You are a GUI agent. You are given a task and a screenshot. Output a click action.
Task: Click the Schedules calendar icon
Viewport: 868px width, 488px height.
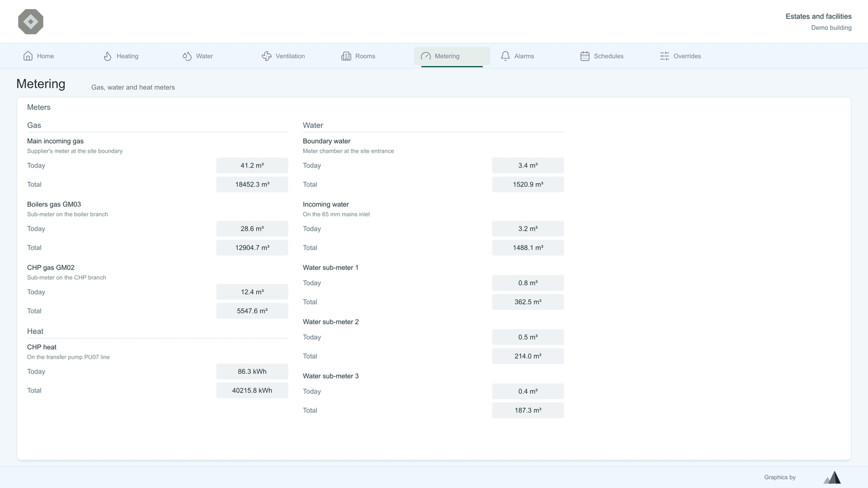pos(585,56)
